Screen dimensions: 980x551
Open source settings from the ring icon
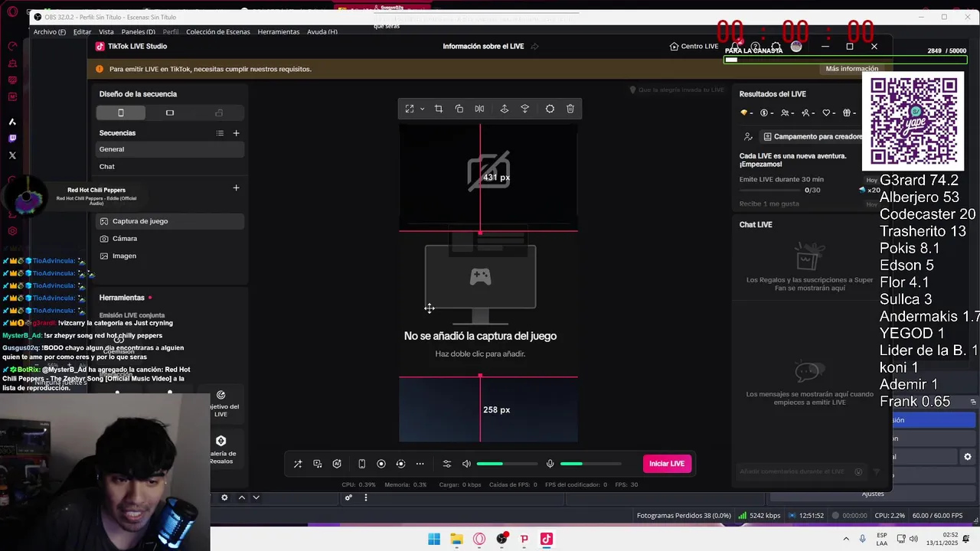[x=550, y=109]
